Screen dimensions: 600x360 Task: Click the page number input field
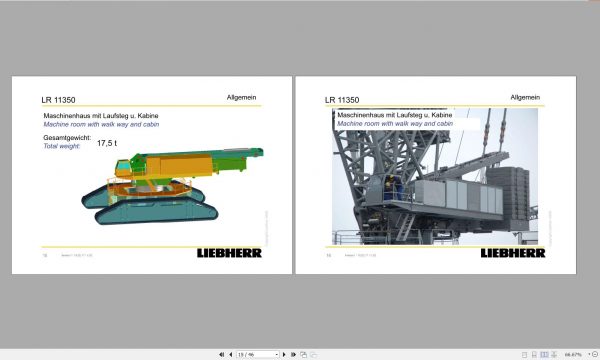pyautogui.click(x=255, y=355)
